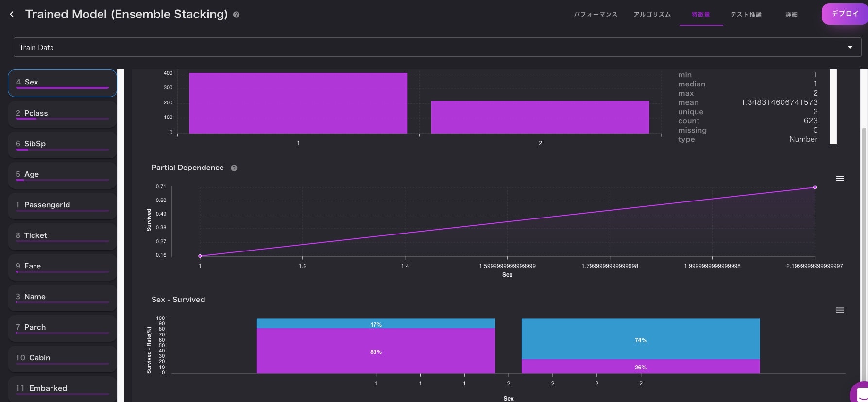Click the Partial Dependence endpoint at Sex 2
Viewport: 868px width, 402px height.
tap(815, 187)
